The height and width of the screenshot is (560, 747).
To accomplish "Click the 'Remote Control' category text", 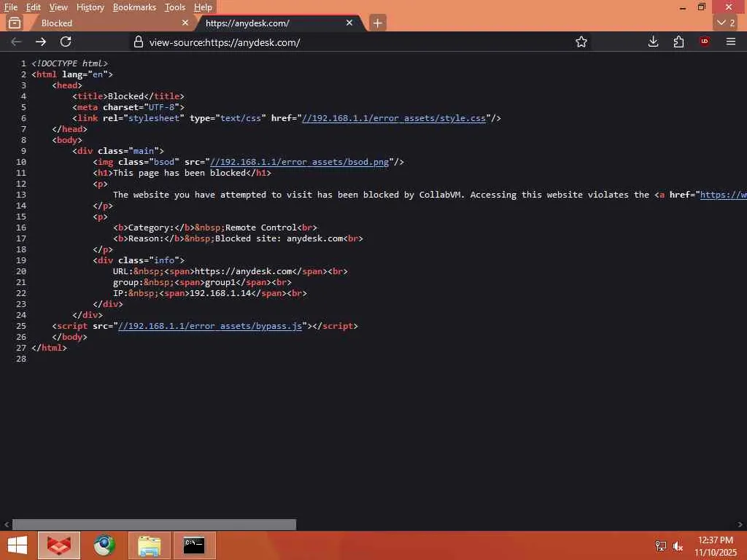I will (261, 227).
